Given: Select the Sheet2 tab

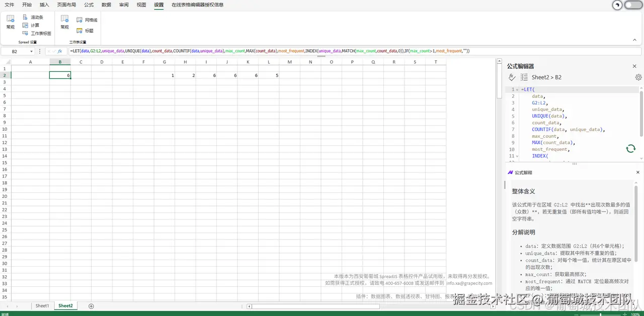Looking at the screenshot, I should (x=65, y=306).
